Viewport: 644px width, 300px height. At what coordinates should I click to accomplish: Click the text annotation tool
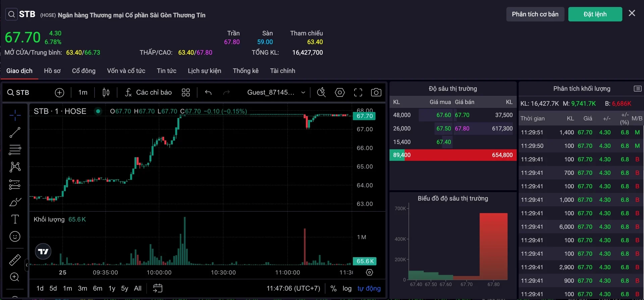[x=15, y=219]
